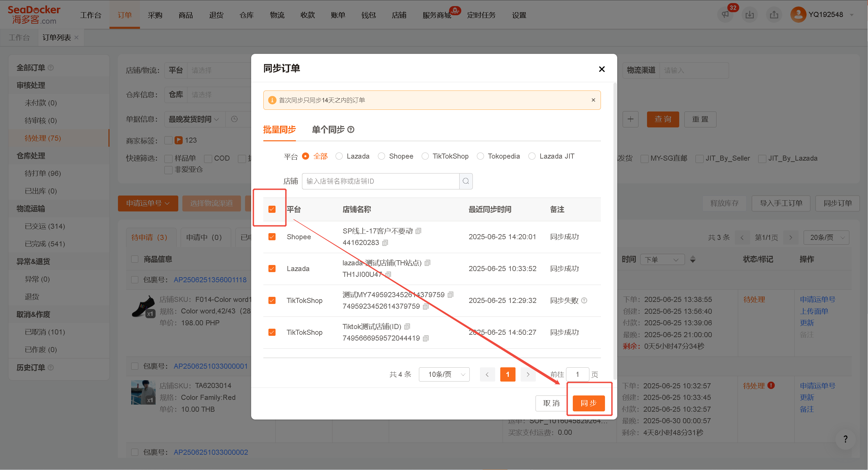868x470 pixels.
Task: Open the 20条/页 dropdown in order list
Action: coord(826,238)
